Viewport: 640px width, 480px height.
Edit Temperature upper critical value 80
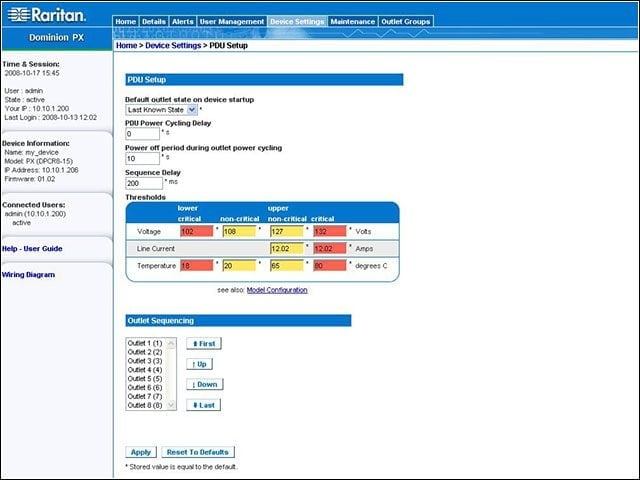click(x=330, y=266)
